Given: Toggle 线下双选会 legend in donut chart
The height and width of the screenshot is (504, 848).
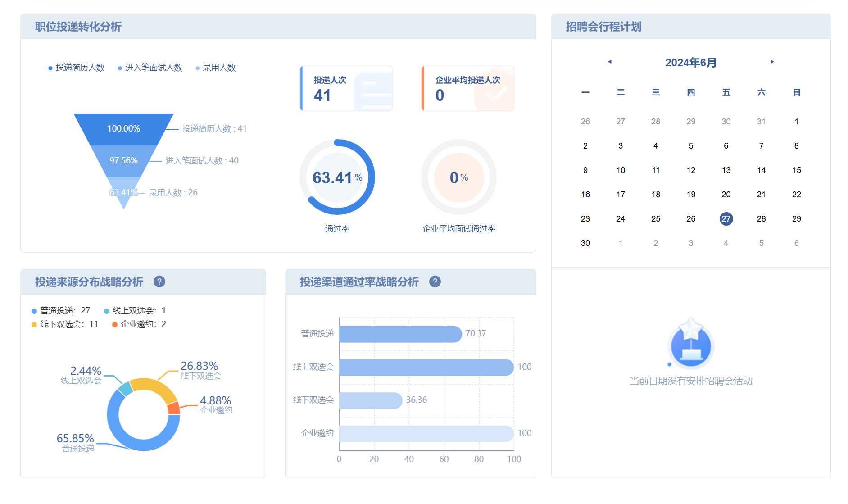Looking at the screenshot, I should point(65,324).
